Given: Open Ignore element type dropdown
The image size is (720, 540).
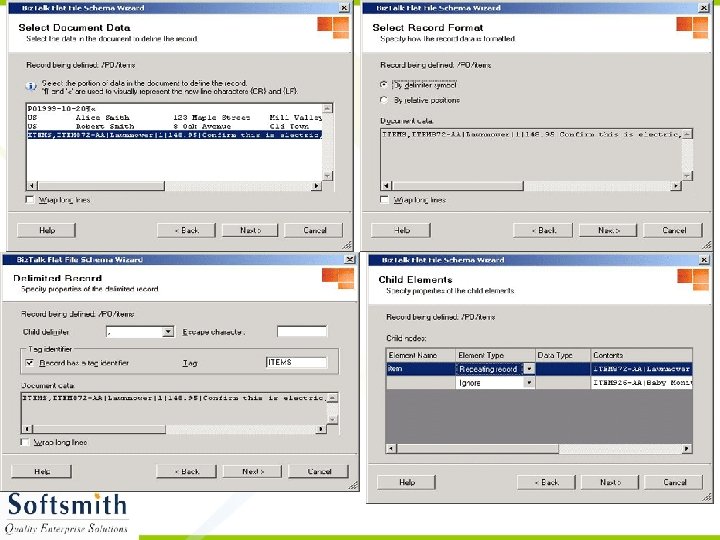Looking at the screenshot, I should [x=529, y=382].
